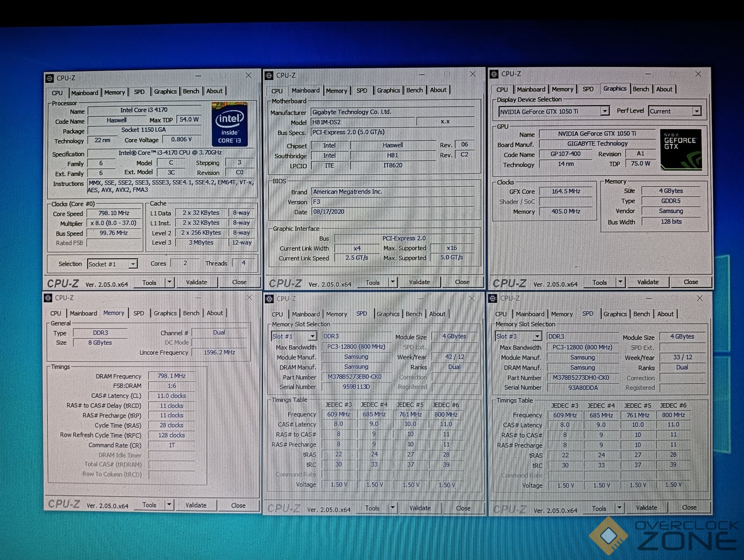Click Validate in Slot #3 SPD window
This screenshot has width=744, height=560.
[646, 508]
